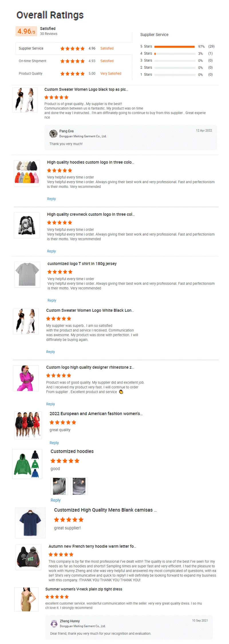The width and height of the screenshot is (229, 644).
Task: Open the pink rhinestone outfit thumbnail
Action: (x=26, y=378)
